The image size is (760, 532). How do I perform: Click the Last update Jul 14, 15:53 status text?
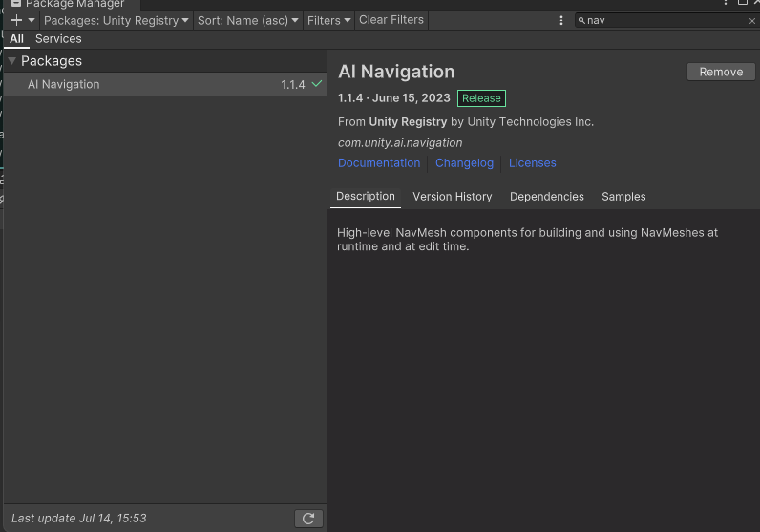(79, 519)
